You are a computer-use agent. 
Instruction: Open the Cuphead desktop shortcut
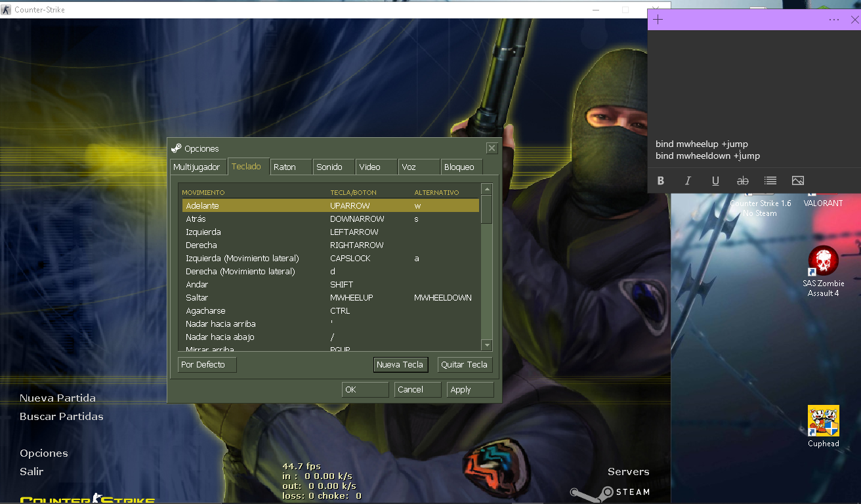(x=824, y=427)
